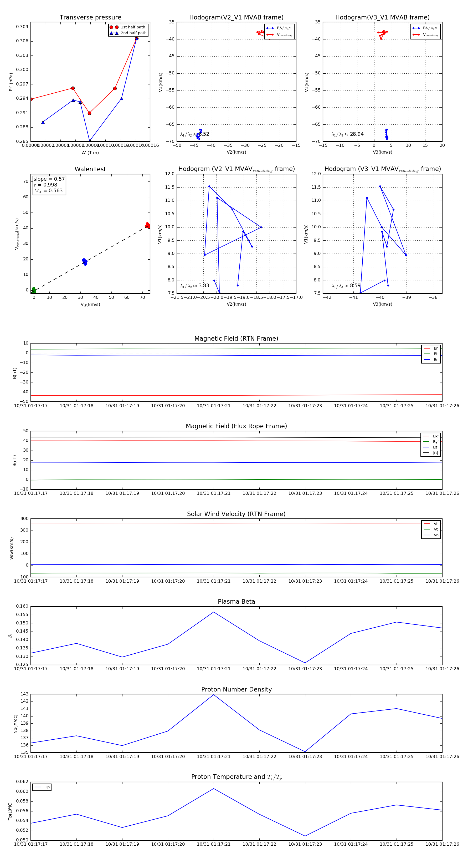Click the blue cluster in the WalenTest plot

point(85,262)
